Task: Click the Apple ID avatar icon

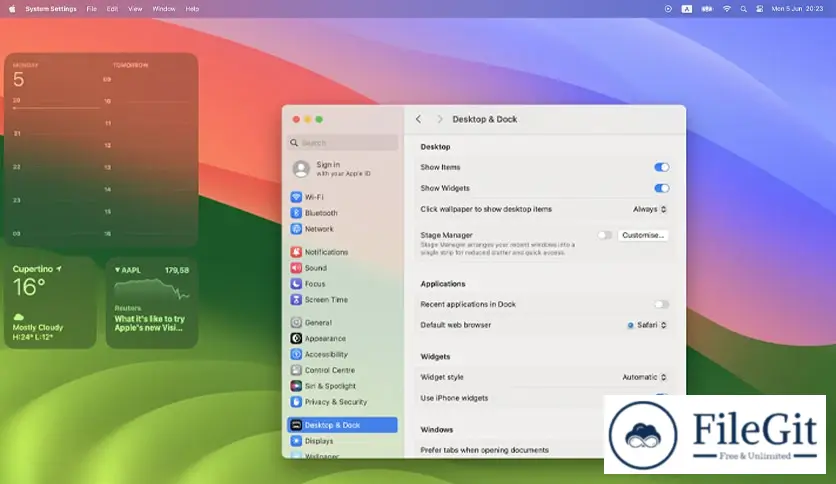Action: coord(301,169)
